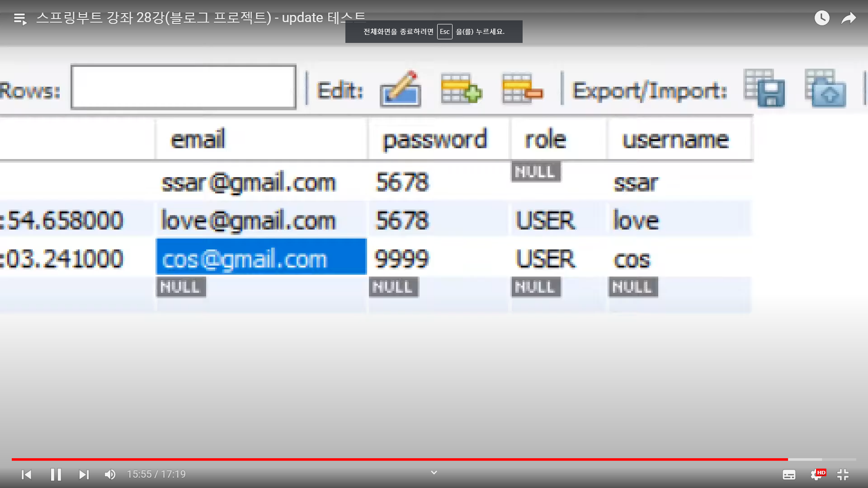Click the filter Rows input field
Viewport: 868px width, 488px height.
184,87
